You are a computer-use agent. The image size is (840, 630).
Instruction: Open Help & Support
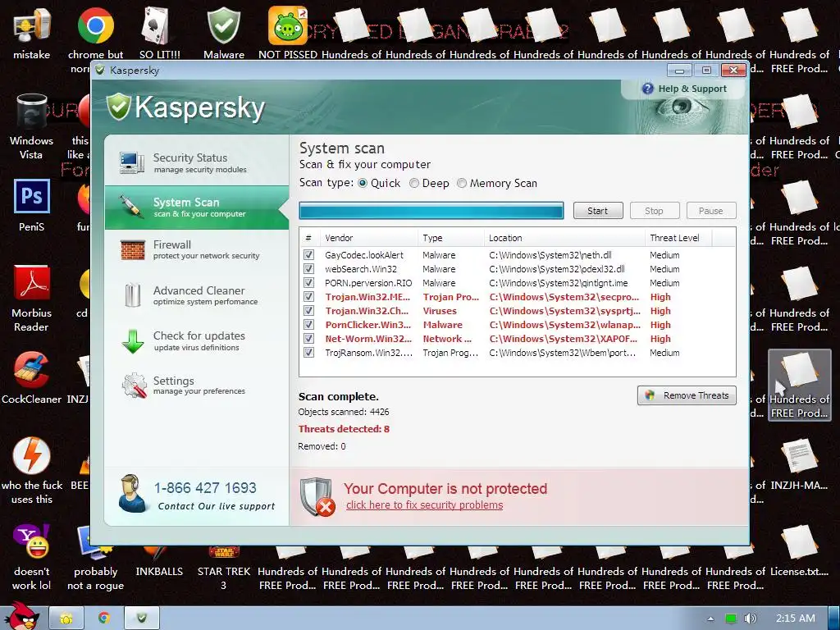(684, 89)
